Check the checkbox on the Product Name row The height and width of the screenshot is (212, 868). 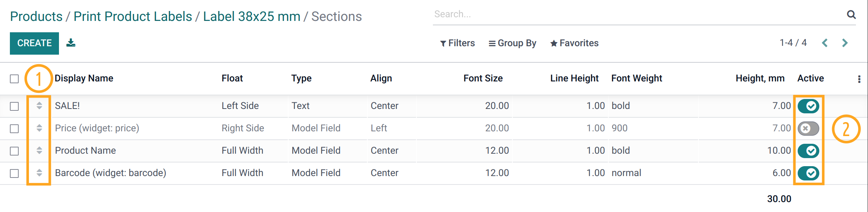[14, 150]
